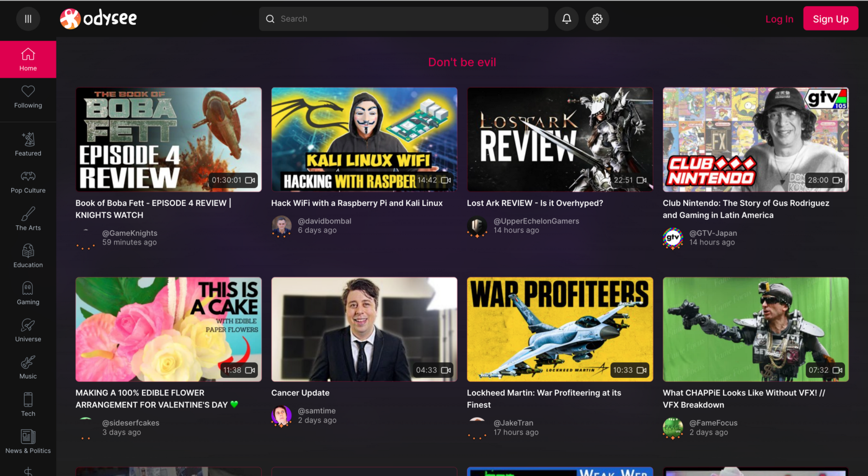Screen dimensions: 868x476
Task: Open the Featured category
Action: pos(28,145)
